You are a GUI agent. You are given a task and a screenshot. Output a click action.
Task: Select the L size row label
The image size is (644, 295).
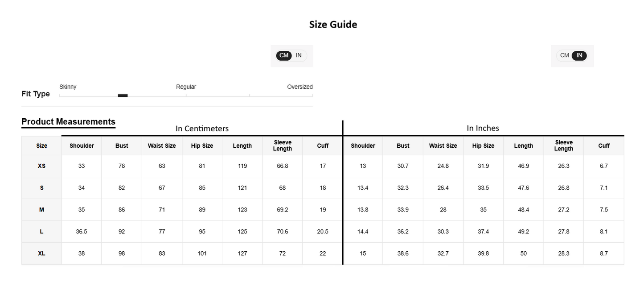41,231
